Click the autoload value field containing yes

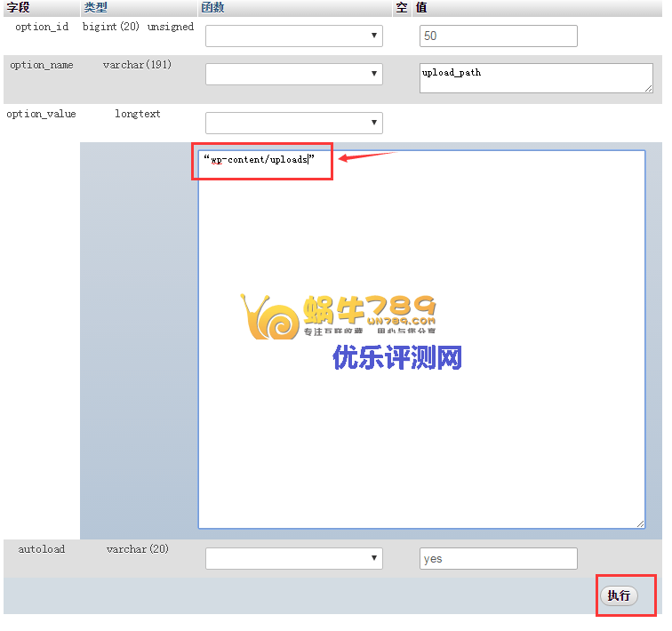tap(498, 558)
